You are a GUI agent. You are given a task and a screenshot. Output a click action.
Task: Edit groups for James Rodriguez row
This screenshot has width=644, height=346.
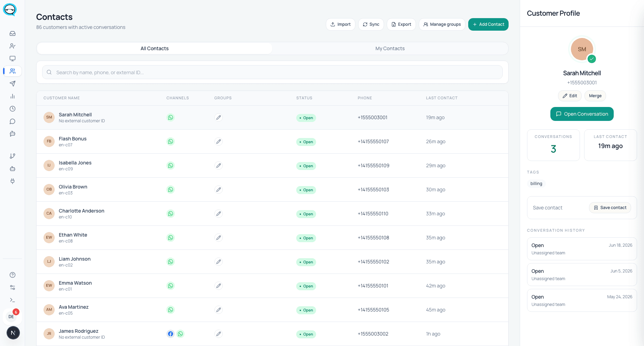coord(219,334)
